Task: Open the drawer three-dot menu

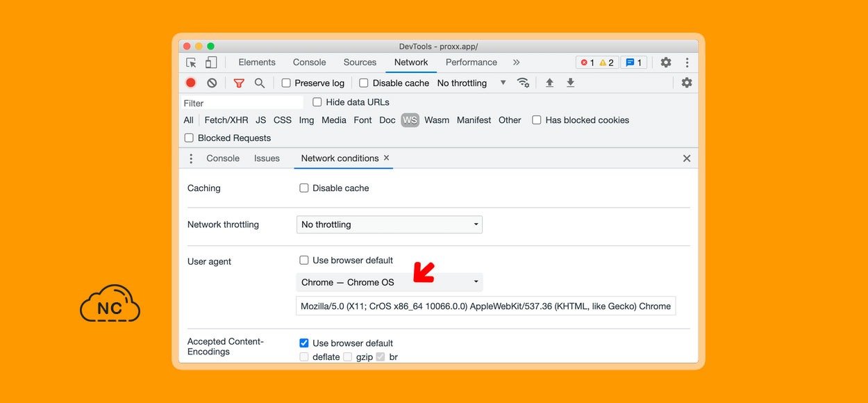Action: (191, 158)
